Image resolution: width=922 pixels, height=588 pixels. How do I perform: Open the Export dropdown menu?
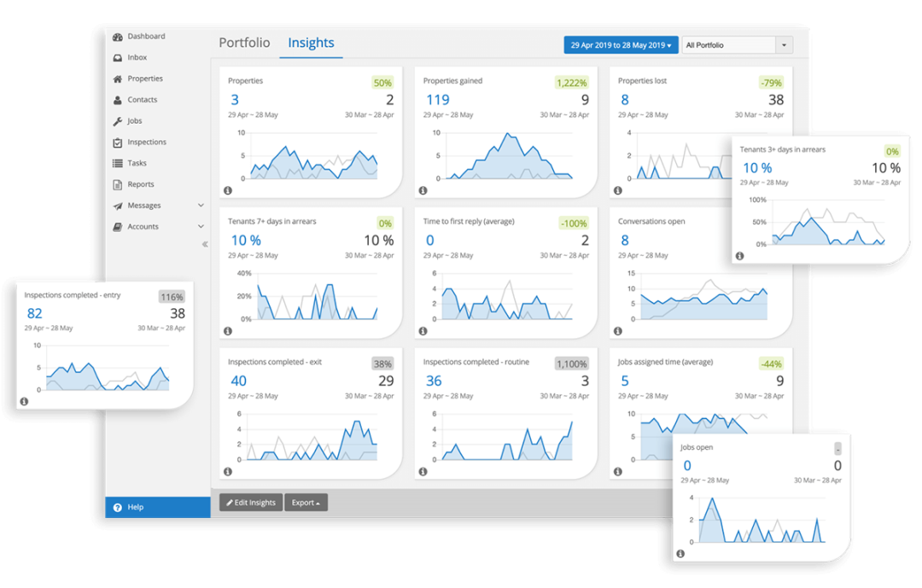(x=306, y=503)
